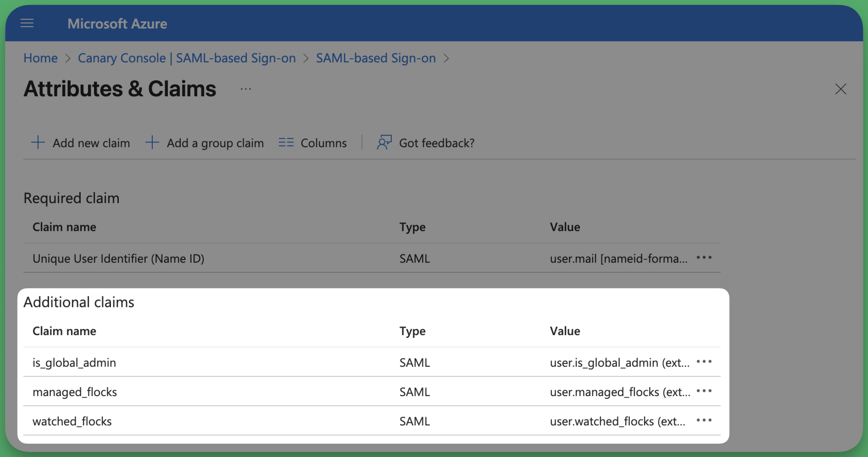Click the chevron after Home breadcrumb
Image resolution: width=868 pixels, height=457 pixels.
pos(68,58)
